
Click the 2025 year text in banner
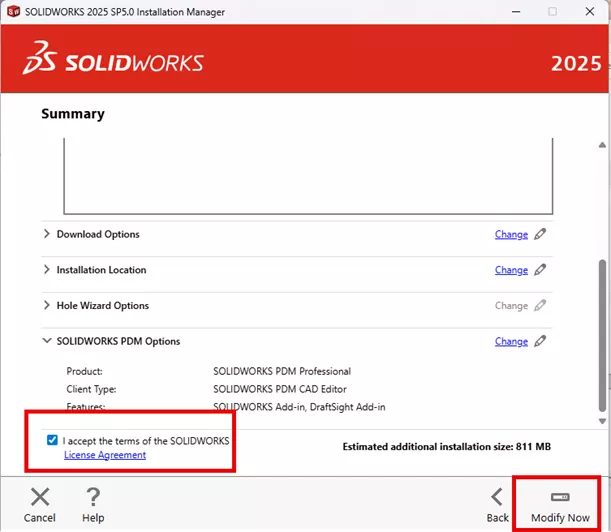coord(576,64)
